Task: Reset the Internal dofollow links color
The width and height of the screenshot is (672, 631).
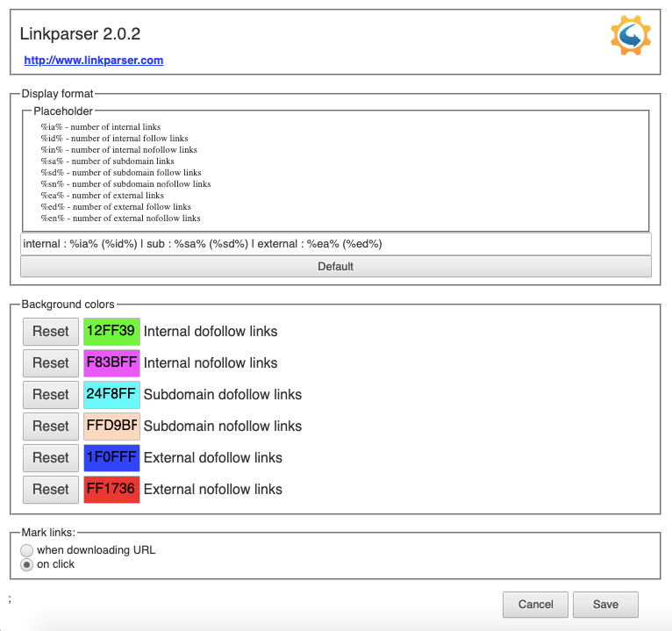Action: point(51,332)
